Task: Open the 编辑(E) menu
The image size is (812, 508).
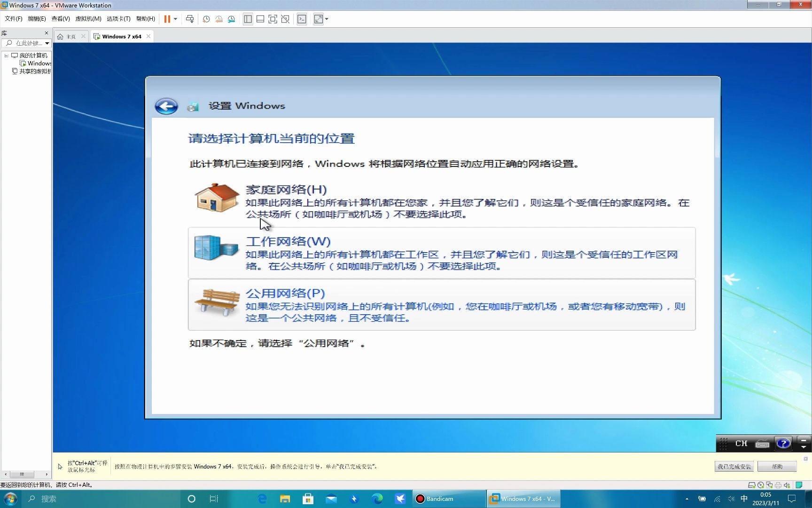Action: [x=37, y=19]
